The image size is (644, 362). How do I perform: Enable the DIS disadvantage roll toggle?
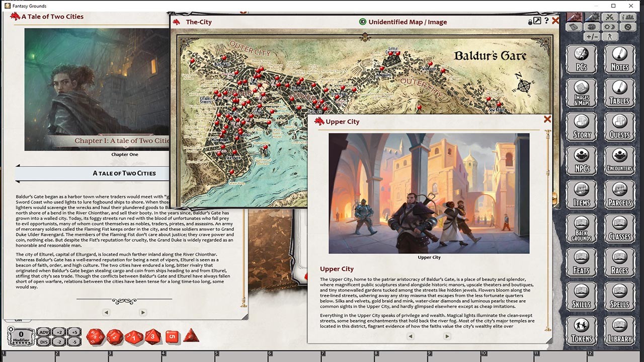coord(43,341)
